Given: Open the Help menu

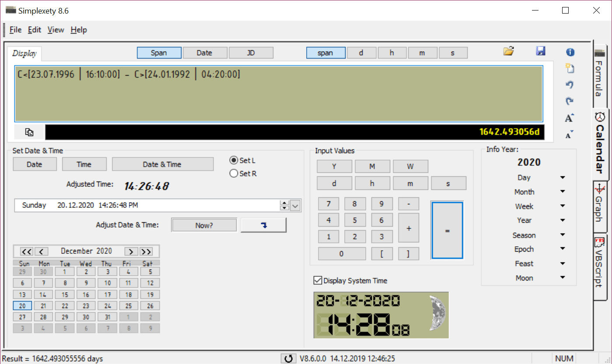Looking at the screenshot, I should click(x=79, y=30).
